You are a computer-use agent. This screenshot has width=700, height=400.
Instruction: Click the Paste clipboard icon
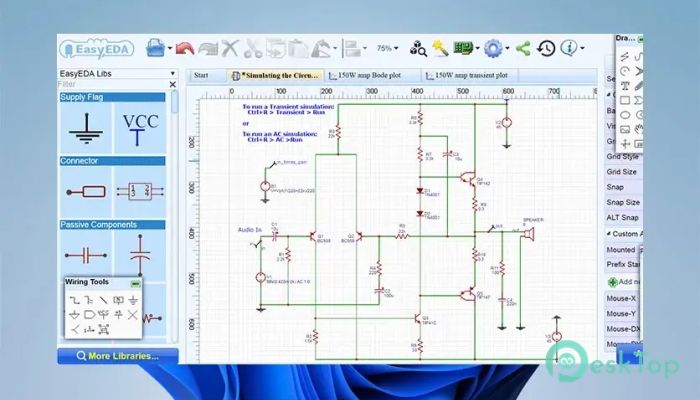pyautogui.click(x=298, y=48)
